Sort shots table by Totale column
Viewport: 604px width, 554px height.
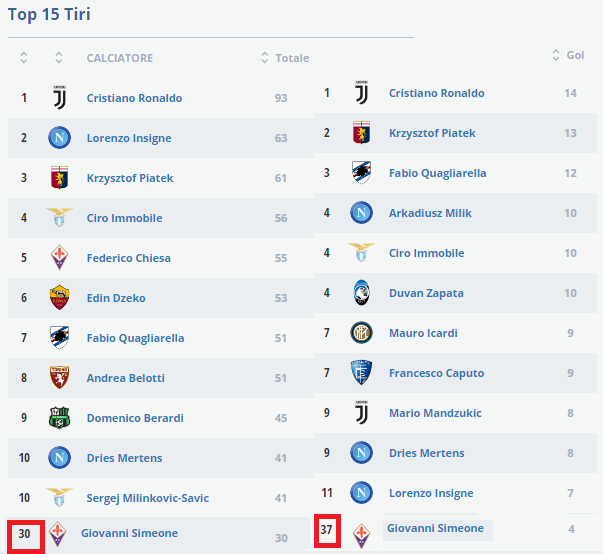(x=285, y=58)
